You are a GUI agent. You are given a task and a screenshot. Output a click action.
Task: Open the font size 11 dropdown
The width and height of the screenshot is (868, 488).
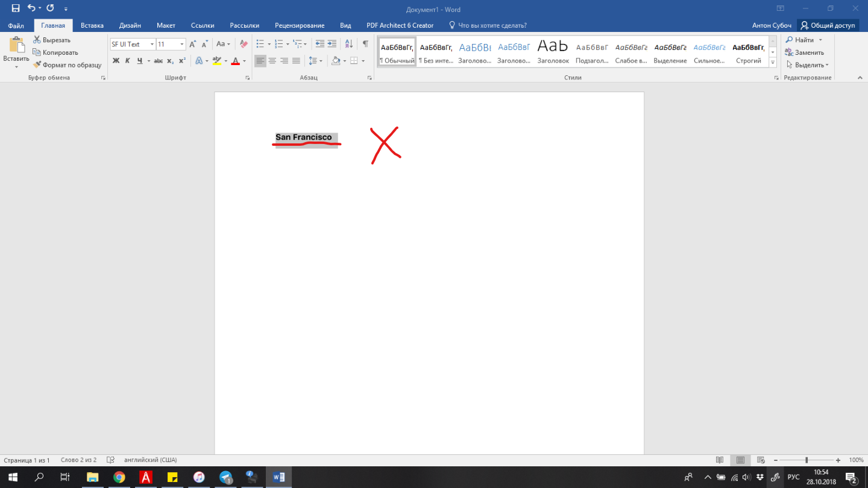click(182, 44)
